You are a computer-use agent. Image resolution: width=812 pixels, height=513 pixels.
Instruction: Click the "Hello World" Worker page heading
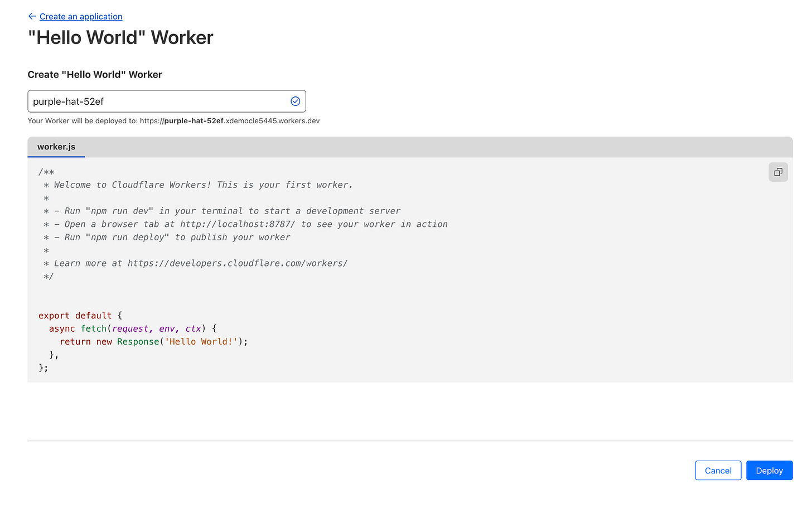[x=120, y=37]
